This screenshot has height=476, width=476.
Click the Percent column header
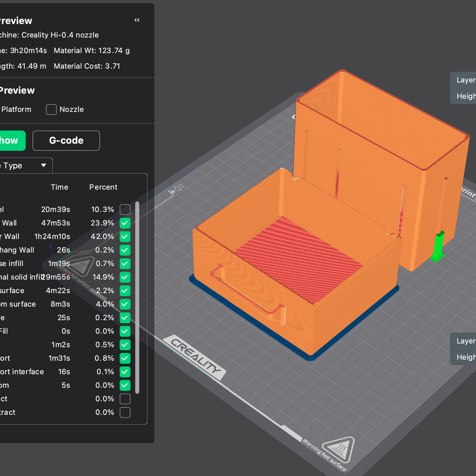tap(103, 187)
